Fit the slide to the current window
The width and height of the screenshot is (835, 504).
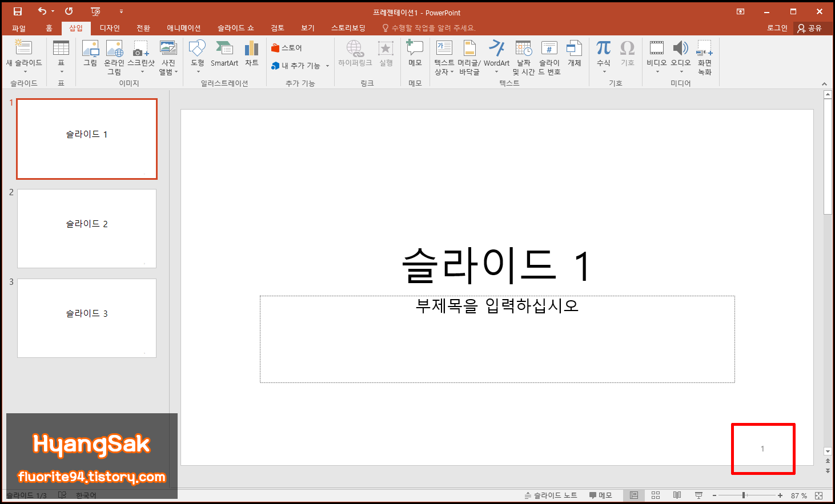[819, 495]
